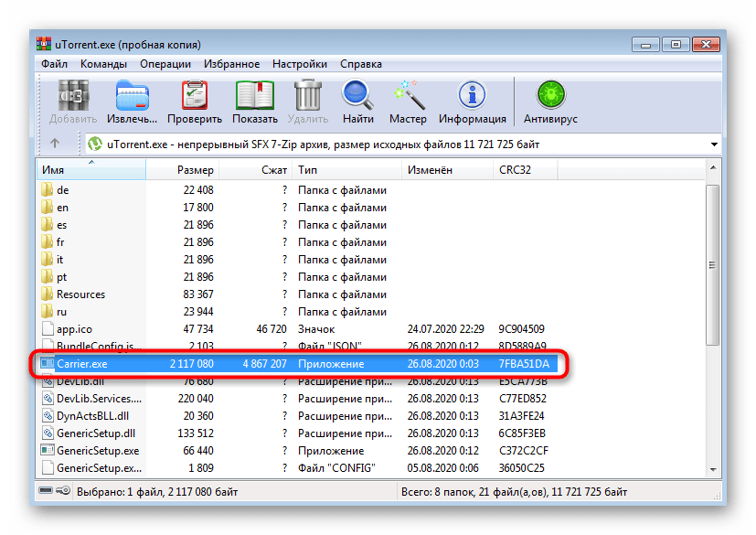Click the Найти (Find) magnifier icon

357,95
